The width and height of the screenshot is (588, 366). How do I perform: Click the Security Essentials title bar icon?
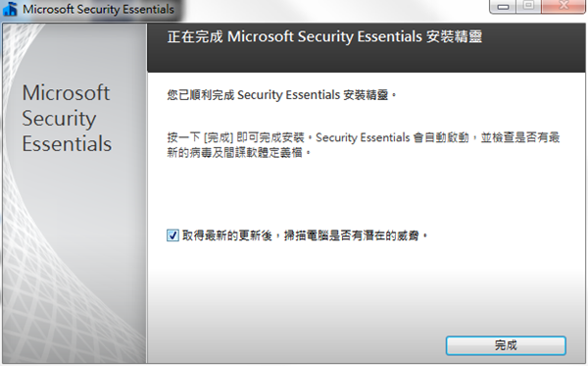coord(10,9)
